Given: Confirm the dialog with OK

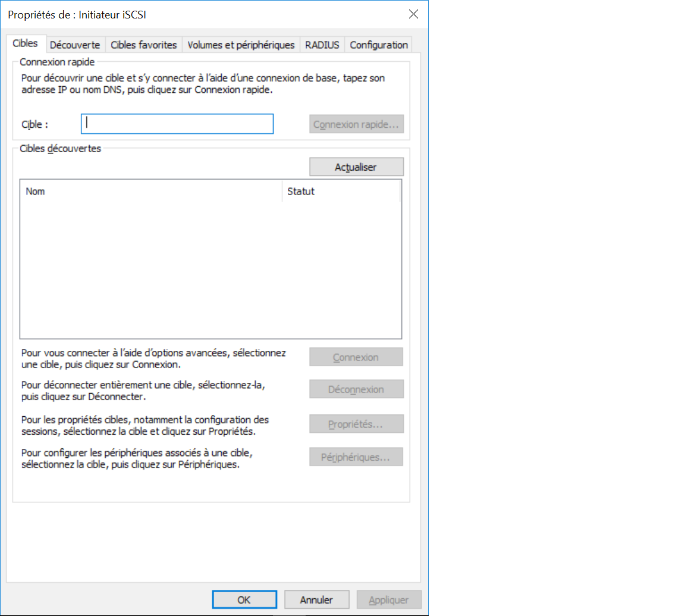Looking at the screenshot, I should tap(244, 599).
